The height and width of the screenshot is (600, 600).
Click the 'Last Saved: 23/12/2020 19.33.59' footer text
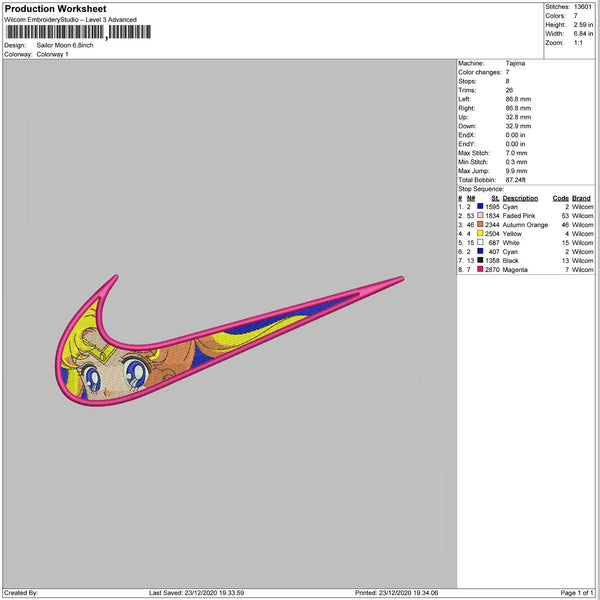pyautogui.click(x=196, y=593)
